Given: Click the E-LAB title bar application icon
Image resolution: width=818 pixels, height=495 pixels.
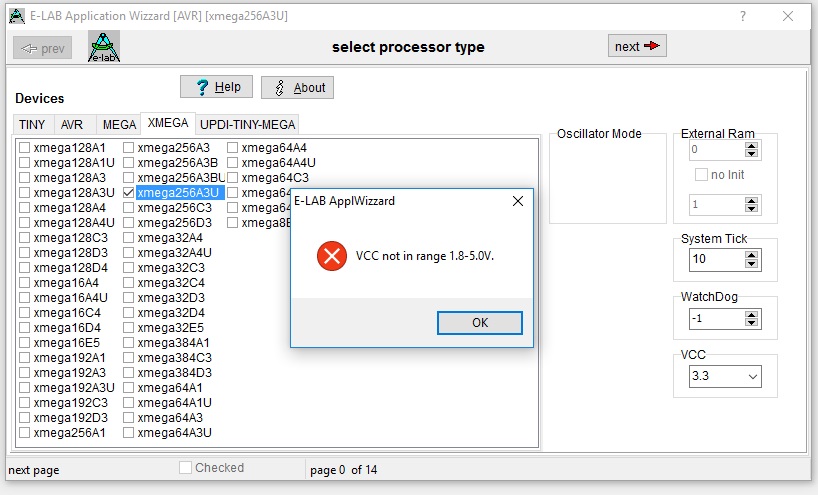Looking at the screenshot, I should 17,16.
